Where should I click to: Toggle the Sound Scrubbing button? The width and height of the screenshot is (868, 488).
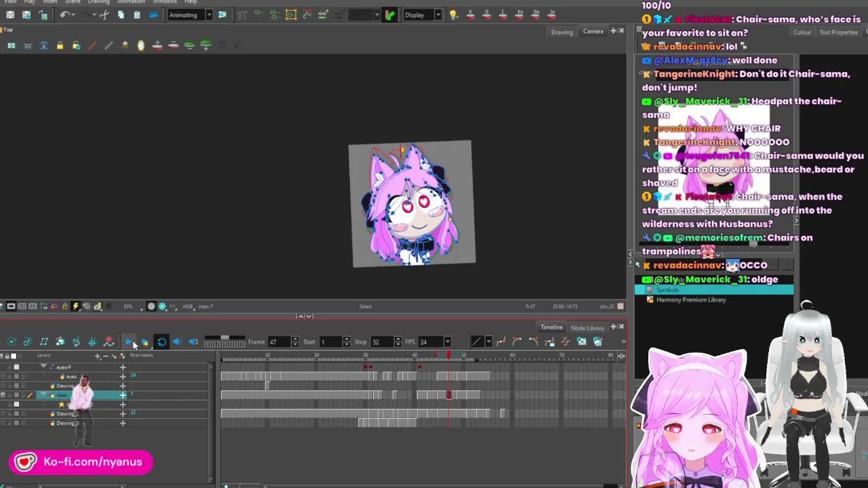click(x=193, y=342)
